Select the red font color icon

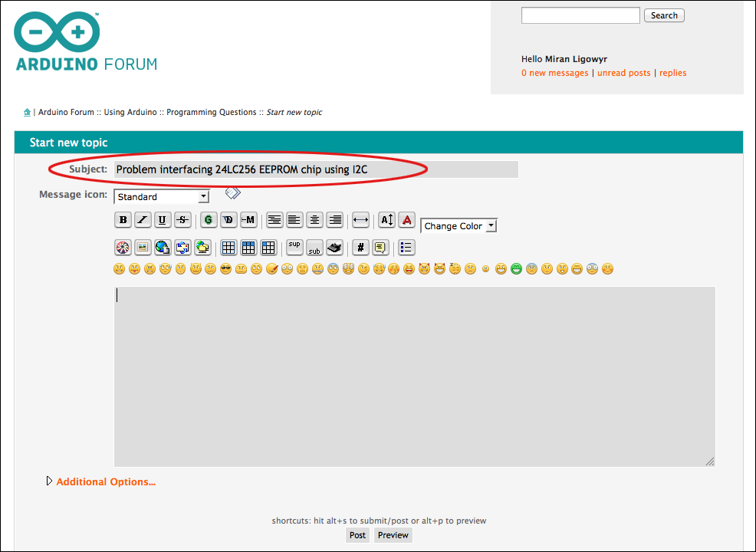pos(406,220)
